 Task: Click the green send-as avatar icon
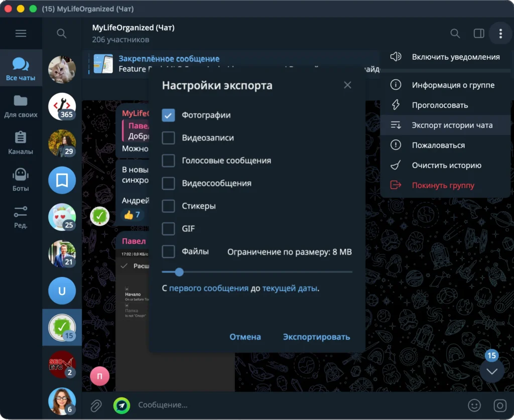pos(121,405)
